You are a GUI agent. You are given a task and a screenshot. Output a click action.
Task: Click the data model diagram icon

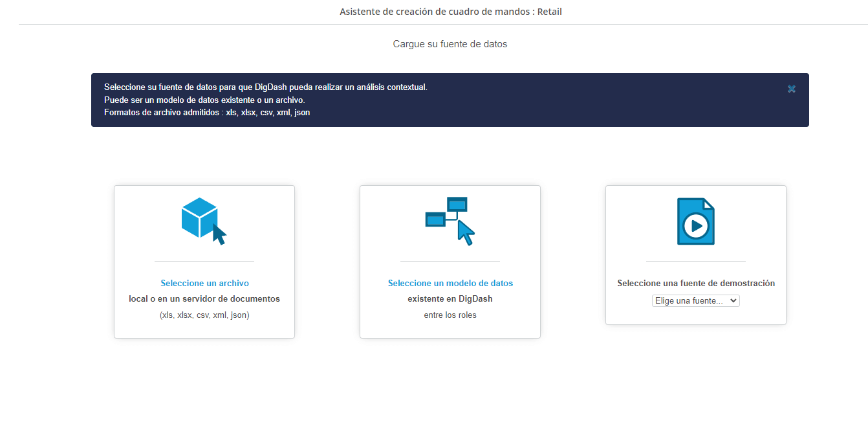[x=450, y=221]
